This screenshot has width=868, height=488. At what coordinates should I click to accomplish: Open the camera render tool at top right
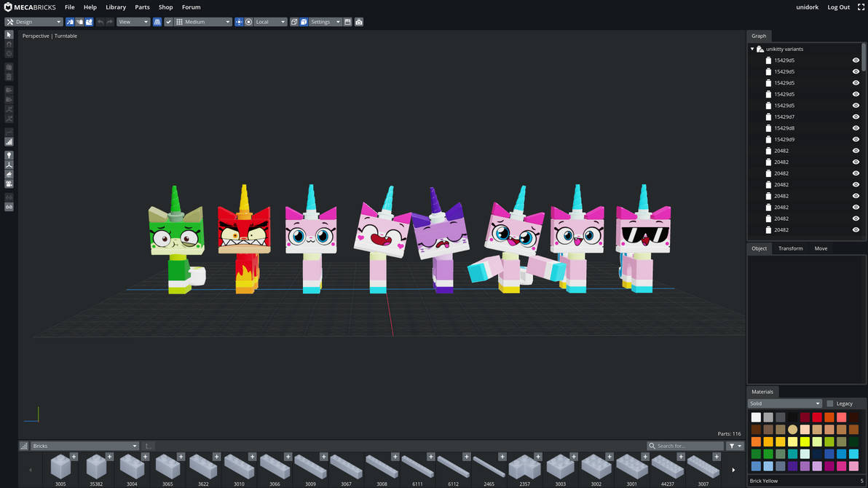(x=358, y=22)
